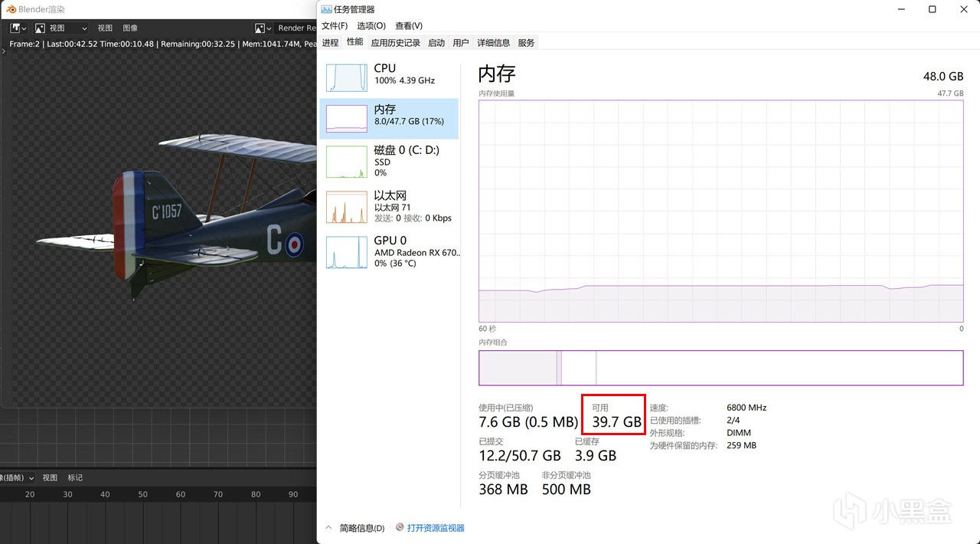
Task: Open the timeline 视图 menu
Action: pos(50,477)
